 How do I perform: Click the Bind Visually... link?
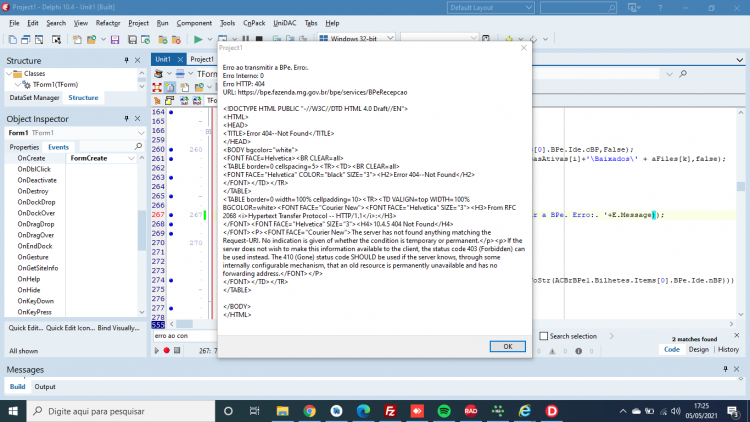[x=119, y=328]
